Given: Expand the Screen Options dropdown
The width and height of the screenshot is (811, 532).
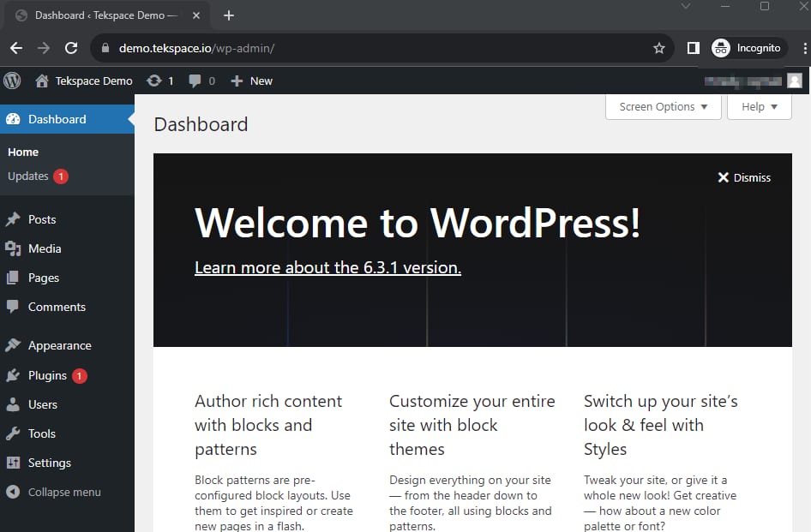Looking at the screenshot, I should (x=663, y=106).
